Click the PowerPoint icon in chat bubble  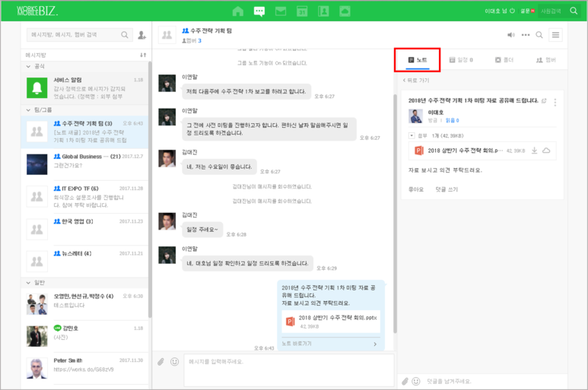tap(291, 321)
